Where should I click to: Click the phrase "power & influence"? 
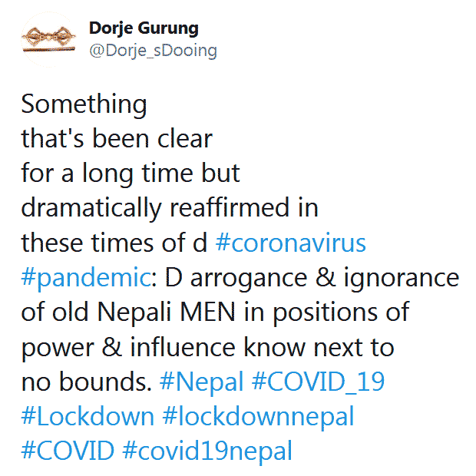click(x=128, y=348)
